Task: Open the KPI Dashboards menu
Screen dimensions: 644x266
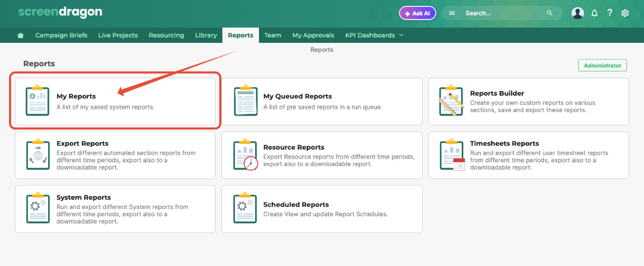Action: (x=370, y=35)
